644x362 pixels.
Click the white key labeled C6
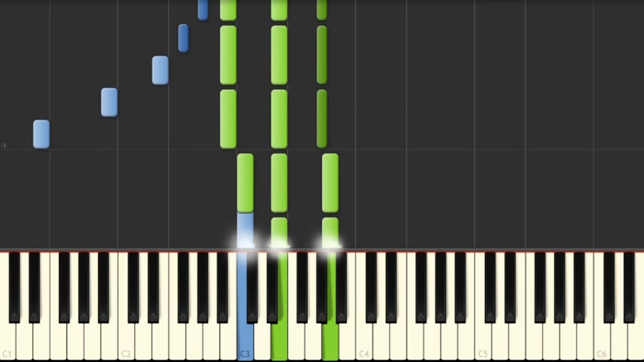pos(602,341)
